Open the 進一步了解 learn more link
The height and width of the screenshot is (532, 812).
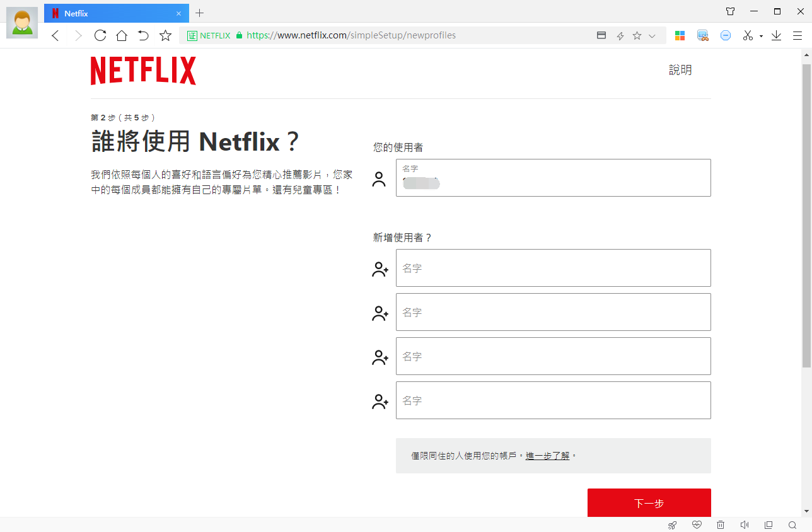(547, 456)
